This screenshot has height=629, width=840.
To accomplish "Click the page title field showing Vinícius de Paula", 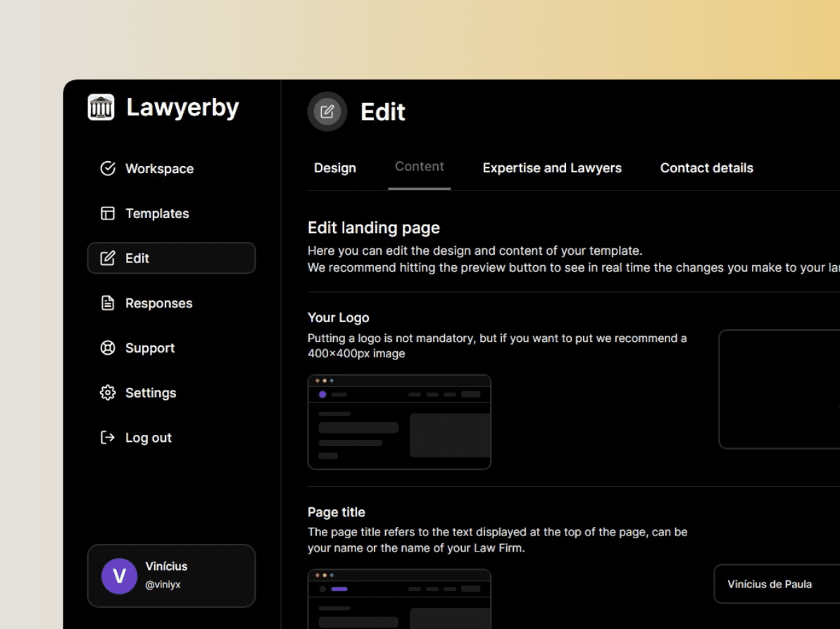I will [x=777, y=584].
